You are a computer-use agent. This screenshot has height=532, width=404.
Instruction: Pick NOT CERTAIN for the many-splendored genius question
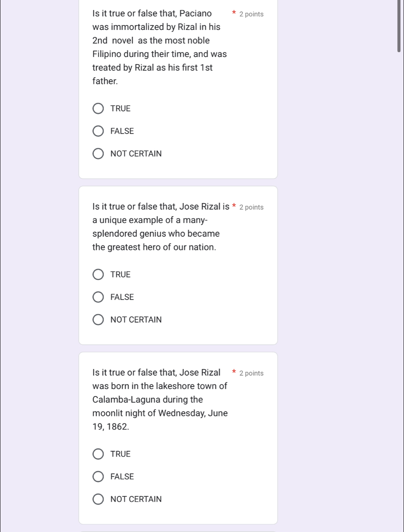[98, 319]
